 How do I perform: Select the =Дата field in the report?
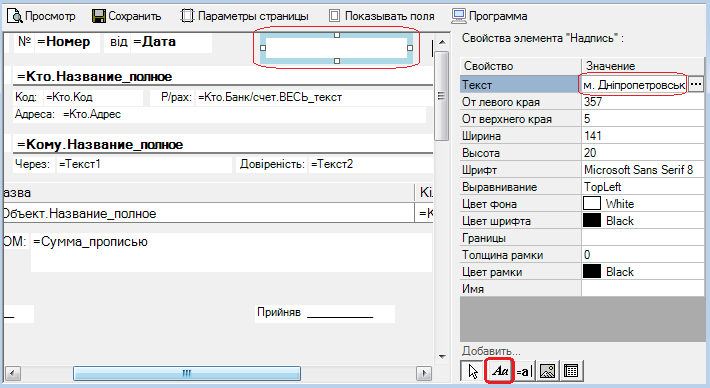171,42
